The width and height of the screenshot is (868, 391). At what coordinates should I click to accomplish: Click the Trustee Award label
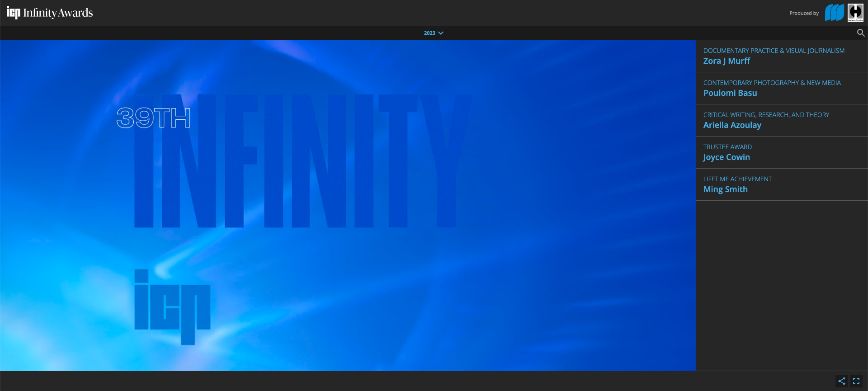coord(727,147)
